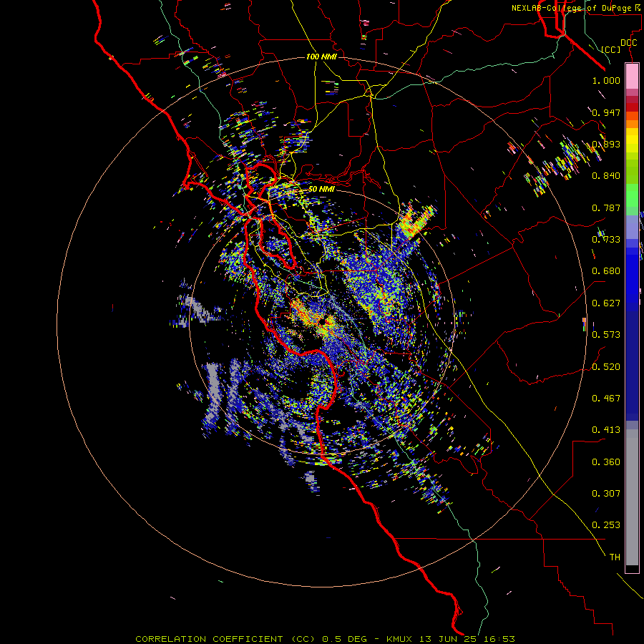
Task: Click the 0.360 scale value
Action: click(606, 462)
